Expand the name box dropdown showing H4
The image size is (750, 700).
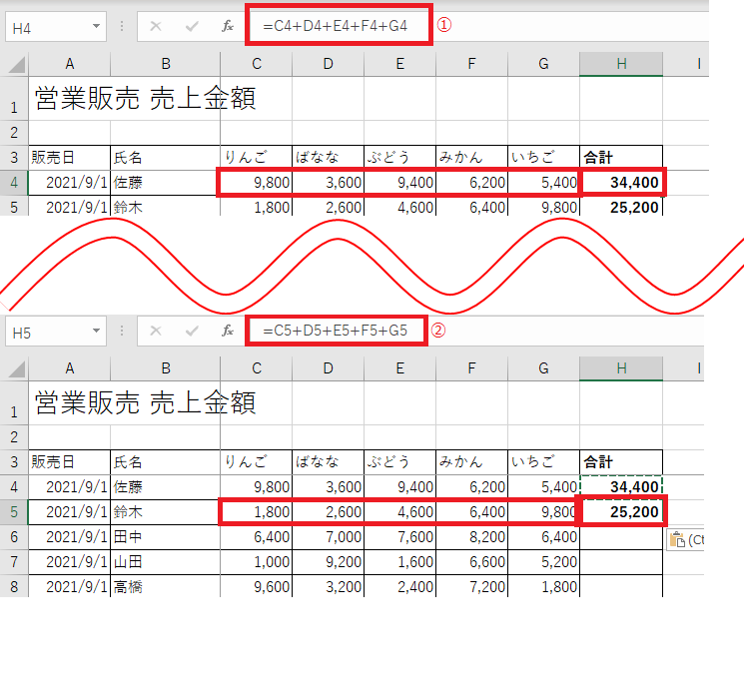(96, 27)
